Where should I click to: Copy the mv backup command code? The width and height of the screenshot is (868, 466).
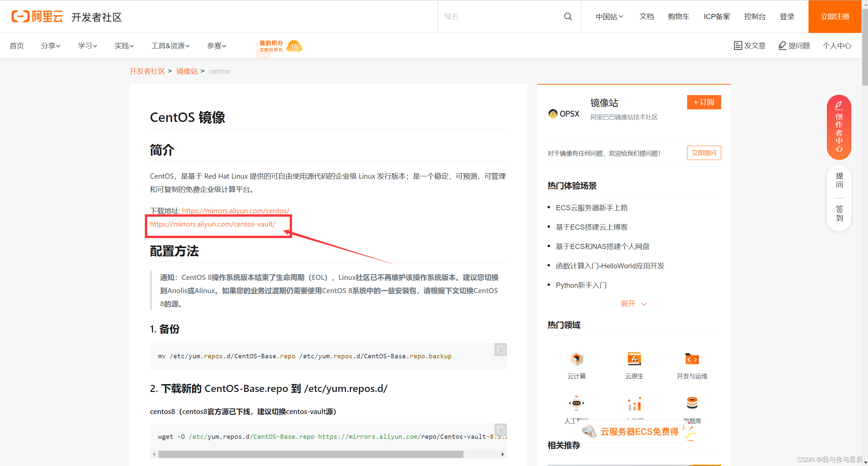[x=500, y=349]
